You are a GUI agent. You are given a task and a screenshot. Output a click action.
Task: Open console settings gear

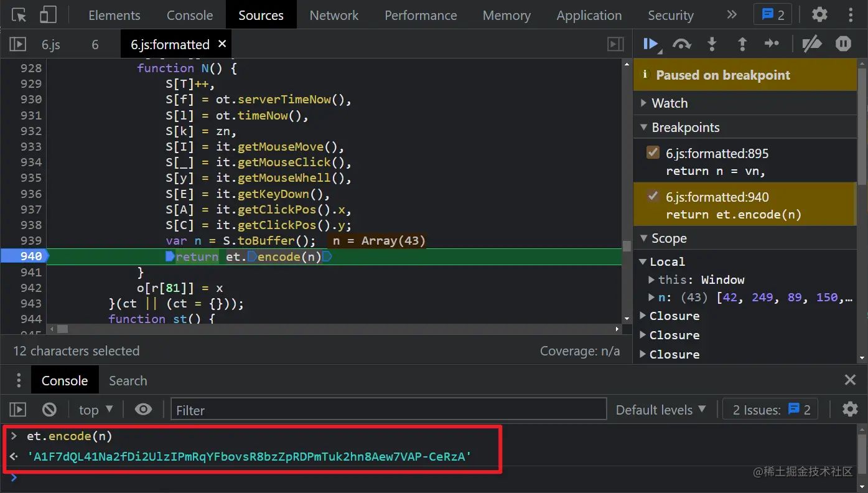(x=850, y=410)
